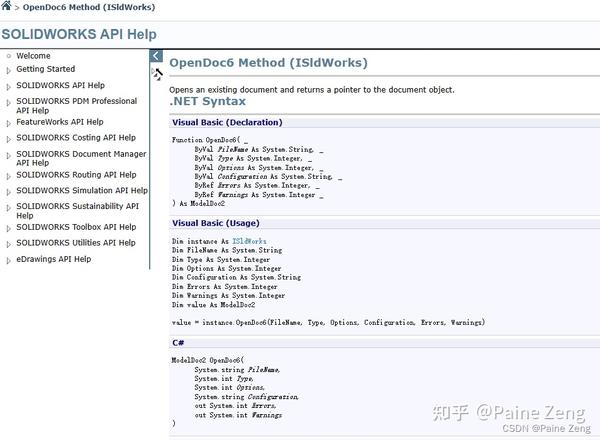Open SOLIDWORKS Sustainability API Help
This screenshot has height=440, width=600.
click(x=78, y=211)
